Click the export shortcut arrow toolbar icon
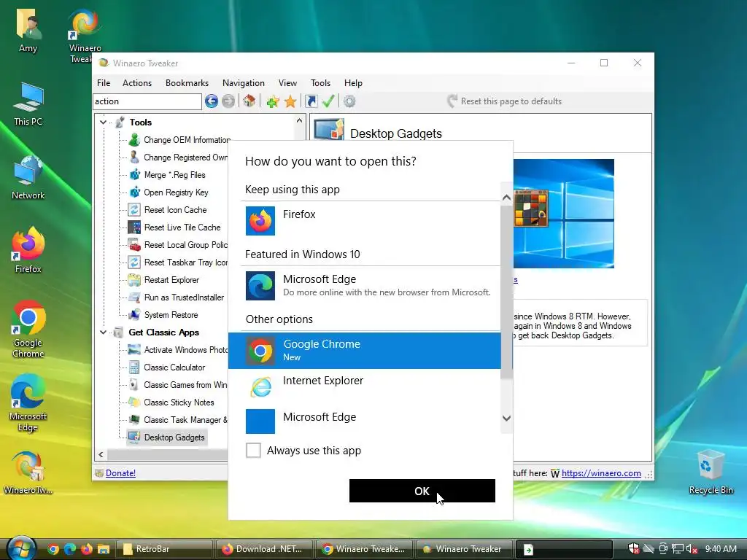747x560 pixels. pyautogui.click(x=311, y=101)
